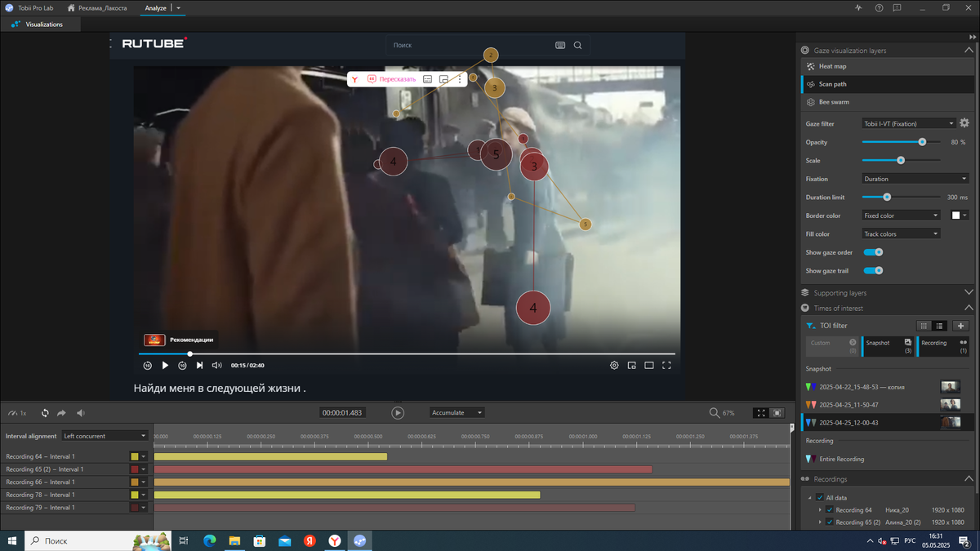The image size is (980, 551).
Task: Click the Rutube search field
Action: 470,46
